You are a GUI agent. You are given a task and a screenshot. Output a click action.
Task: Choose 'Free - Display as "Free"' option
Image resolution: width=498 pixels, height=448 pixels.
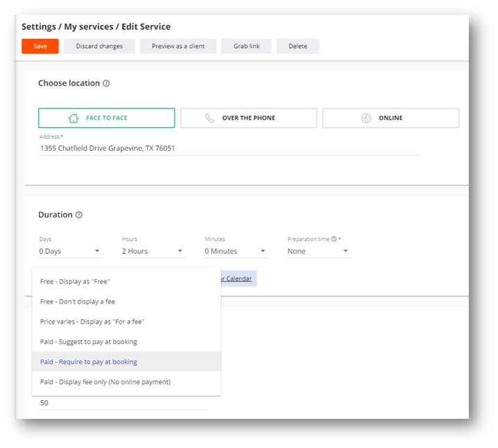(75, 281)
